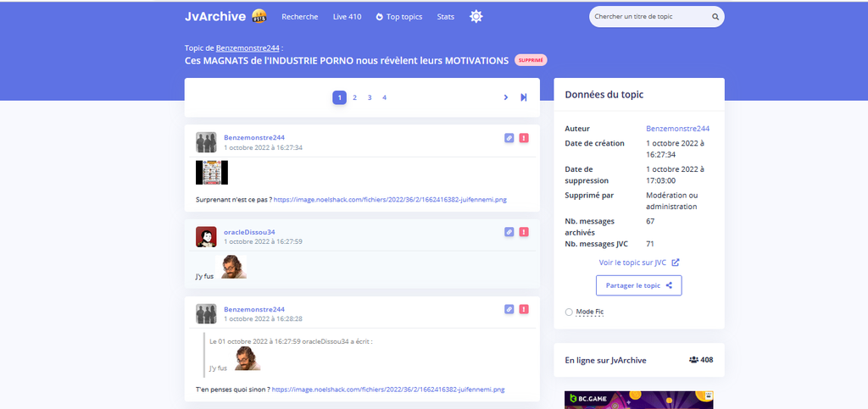Copy permalink icon on Benzemonstre244's first post
This screenshot has width=868, height=409.
[509, 138]
